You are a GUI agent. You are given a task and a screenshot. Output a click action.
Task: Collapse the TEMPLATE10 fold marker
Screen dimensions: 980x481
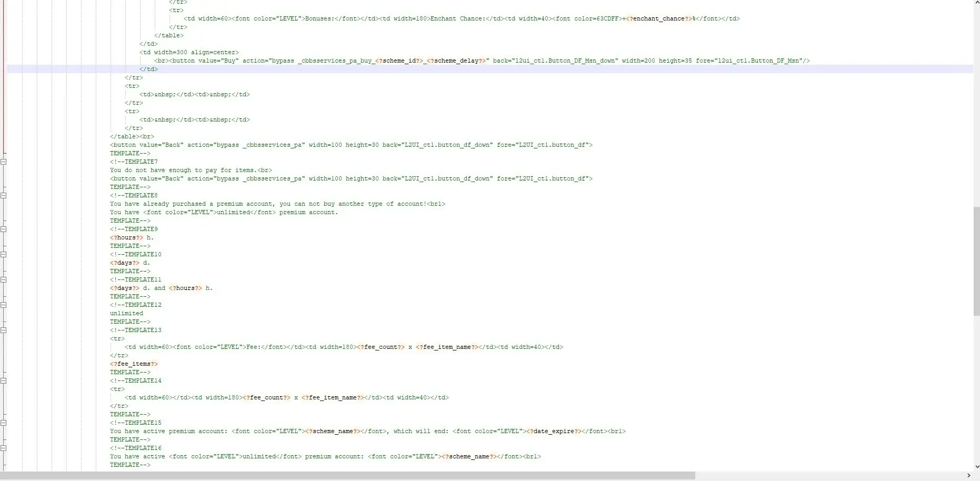coord(3,255)
